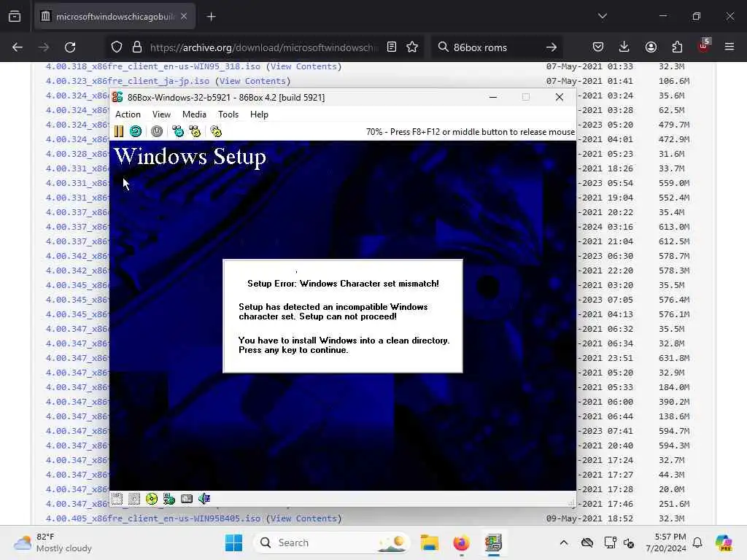Click date '09-May-2021 18:52' entry
Viewport: 747px width, 560px height.
(x=589, y=518)
